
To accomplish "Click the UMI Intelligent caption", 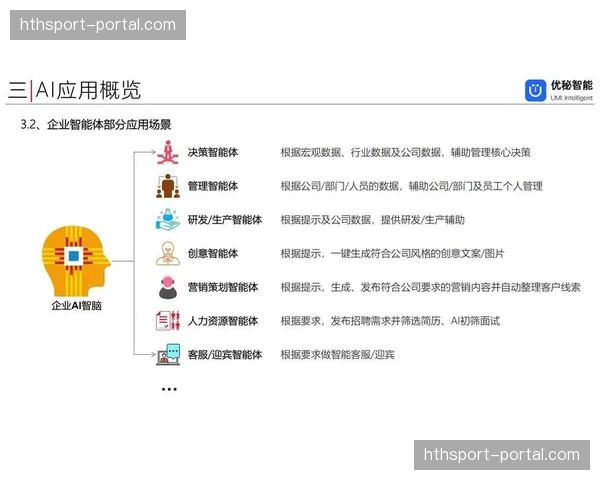I will click(571, 98).
